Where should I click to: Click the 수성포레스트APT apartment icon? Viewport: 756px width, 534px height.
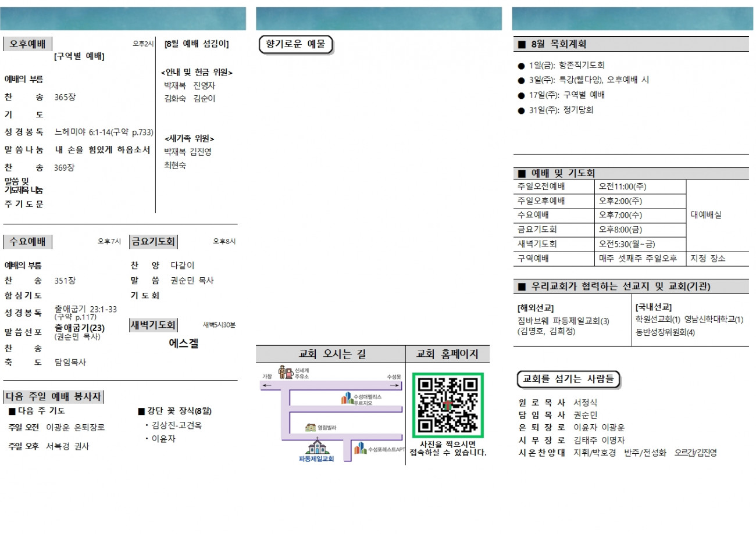(x=361, y=448)
